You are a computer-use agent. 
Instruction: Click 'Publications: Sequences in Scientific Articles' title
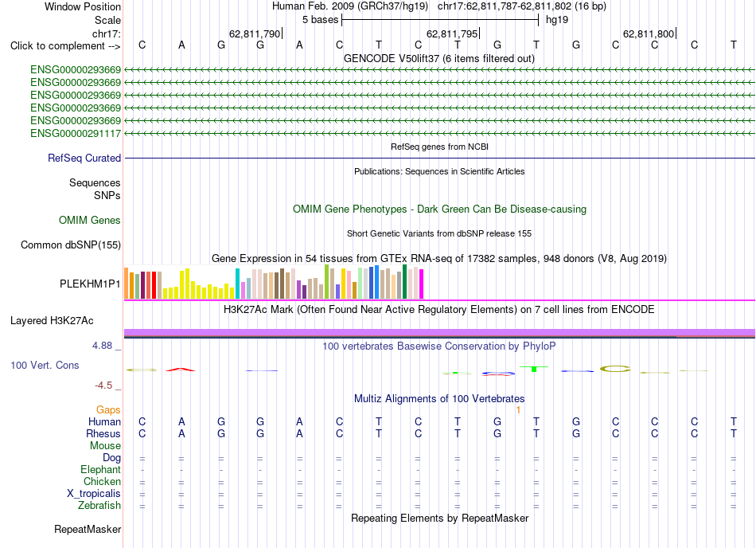pyautogui.click(x=439, y=171)
